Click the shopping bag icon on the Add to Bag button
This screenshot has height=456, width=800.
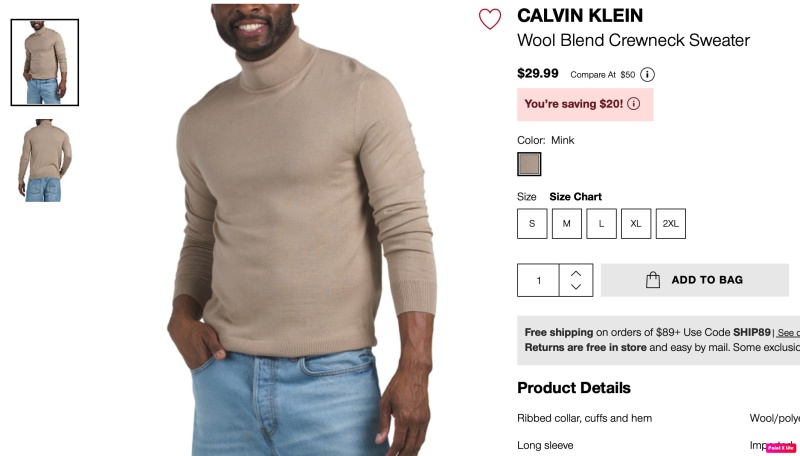point(653,280)
